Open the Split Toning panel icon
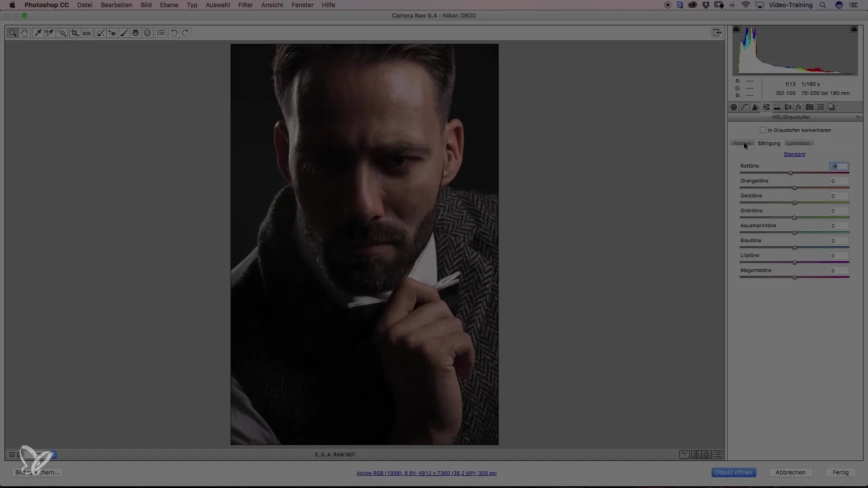Viewport: 868px width, 488px height. click(777, 107)
